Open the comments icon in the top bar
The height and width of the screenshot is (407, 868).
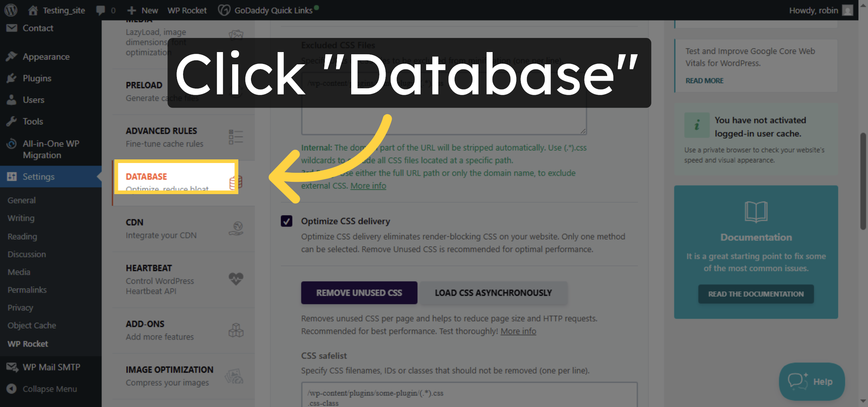click(x=100, y=10)
